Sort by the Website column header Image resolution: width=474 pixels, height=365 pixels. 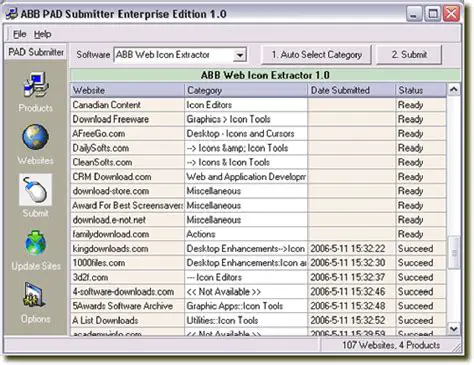tap(127, 90)
